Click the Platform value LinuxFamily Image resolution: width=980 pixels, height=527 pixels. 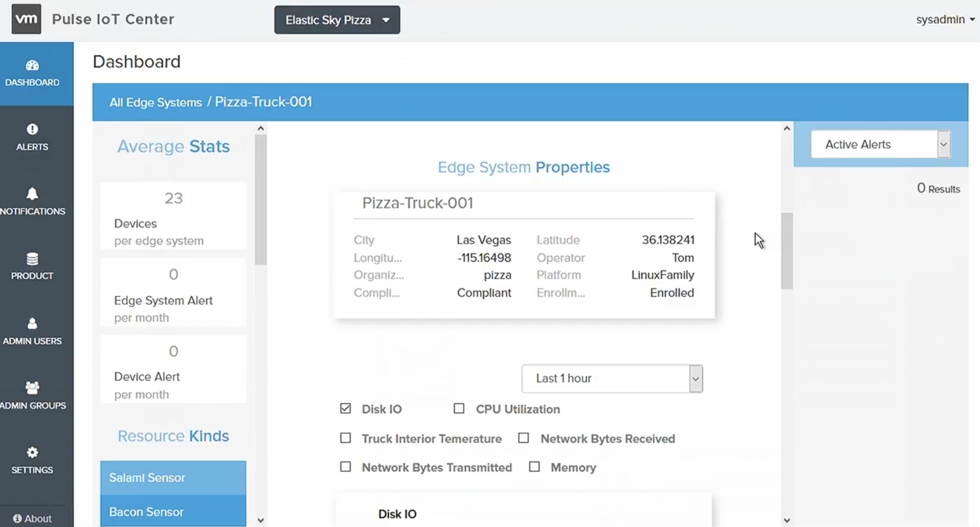tap(662, 275)
